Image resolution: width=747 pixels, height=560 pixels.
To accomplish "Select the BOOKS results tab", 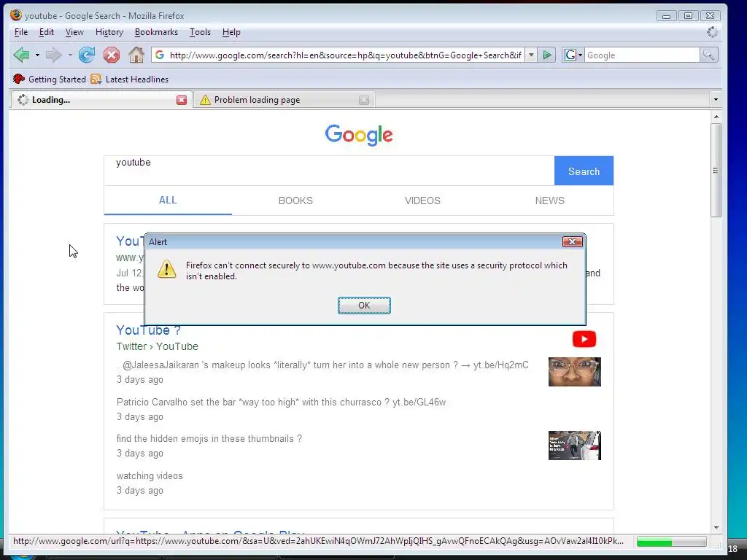I will pos(295,201).
